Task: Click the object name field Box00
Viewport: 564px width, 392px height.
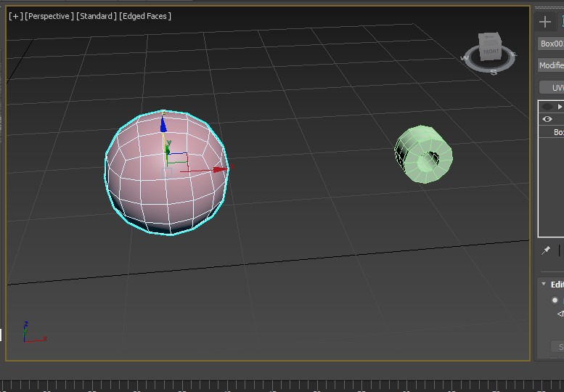Action: pyautogui.click(x=552, y=44)
